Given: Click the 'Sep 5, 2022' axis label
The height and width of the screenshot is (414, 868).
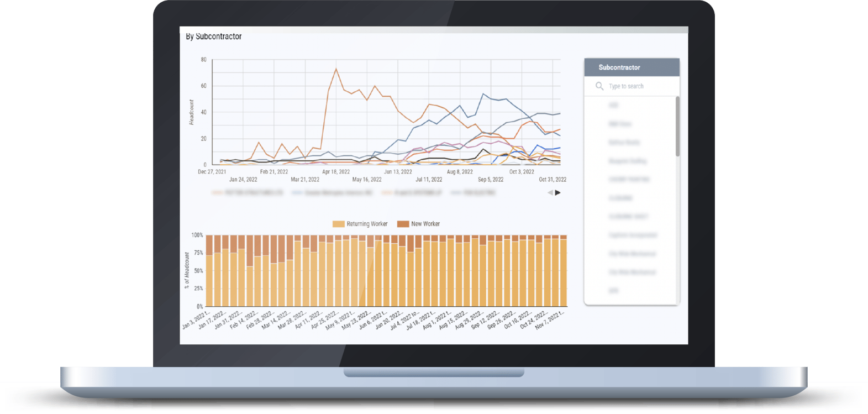Looking at the screenshot, I should tap(491, 180).
